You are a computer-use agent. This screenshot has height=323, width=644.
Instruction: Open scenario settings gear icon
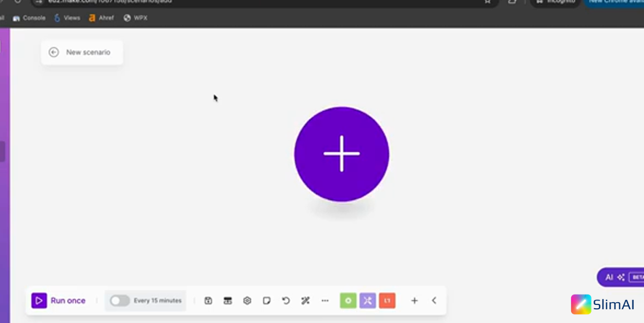(247, 301)
